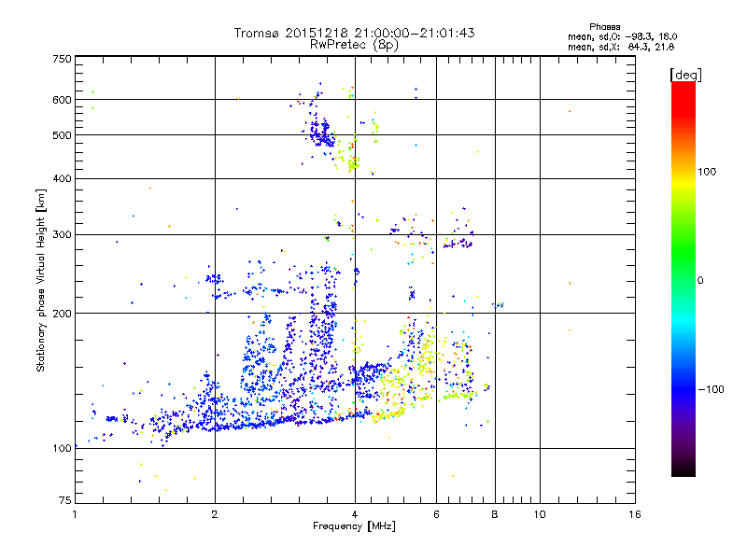Image resolution: width=747 pixels, height=560 pixels.
Task: Click the y-axis tick label '500'
Action: click(62, 135)
